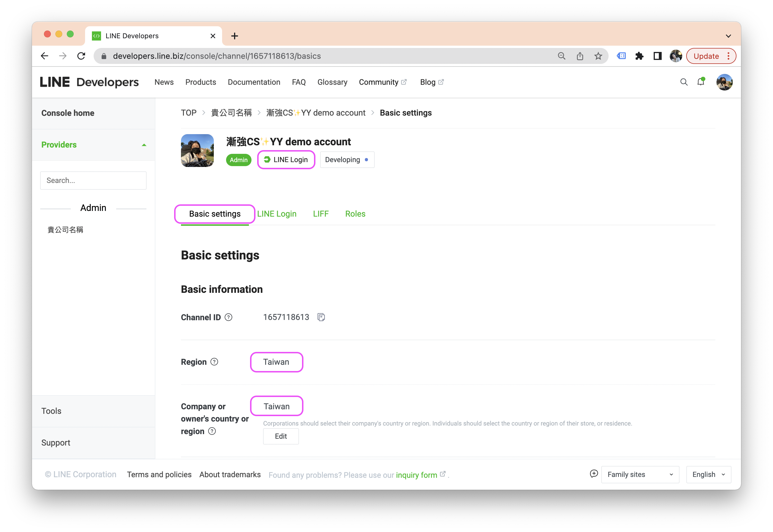
Task: Open the Products menu item
Action: coord(201,82)
